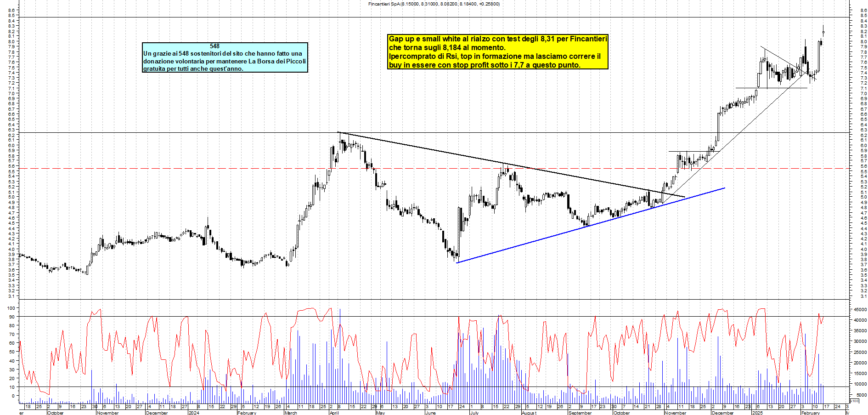This screenshot has width=868, height=415.
Task: Click the 2025 year label on date axis
Action: tap(757, 413)
